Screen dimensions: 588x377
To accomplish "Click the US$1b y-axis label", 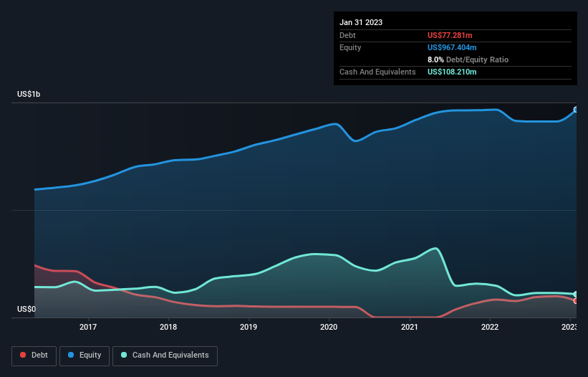I will click(x=29, y=94).
